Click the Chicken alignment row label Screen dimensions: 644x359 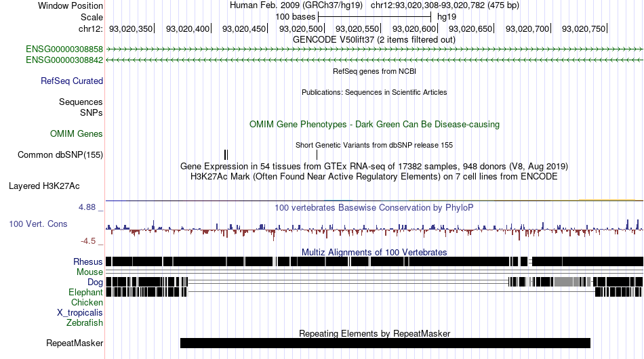point(87,302)
